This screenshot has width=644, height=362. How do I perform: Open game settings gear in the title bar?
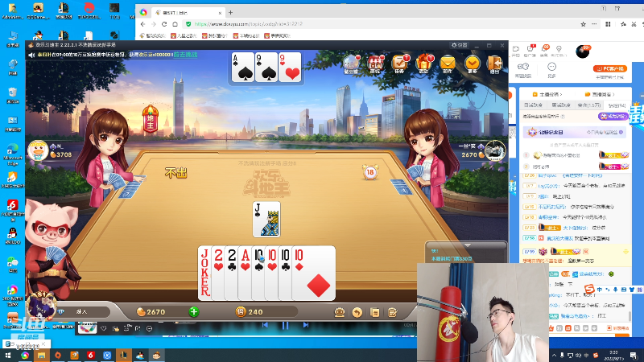point(459,45)
